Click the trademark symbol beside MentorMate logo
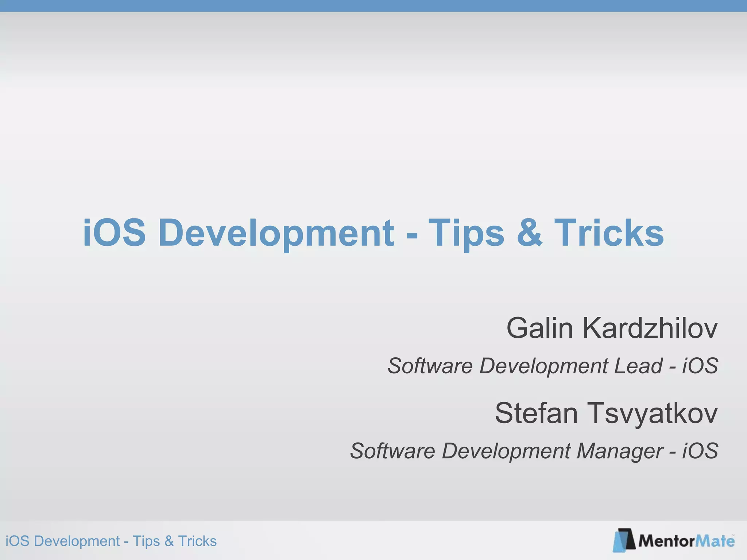 coord(733,535)
